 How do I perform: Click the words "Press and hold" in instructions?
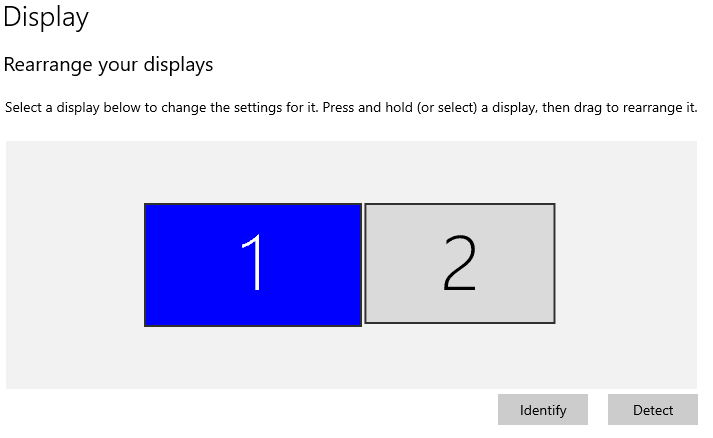[x=352, y=107]
